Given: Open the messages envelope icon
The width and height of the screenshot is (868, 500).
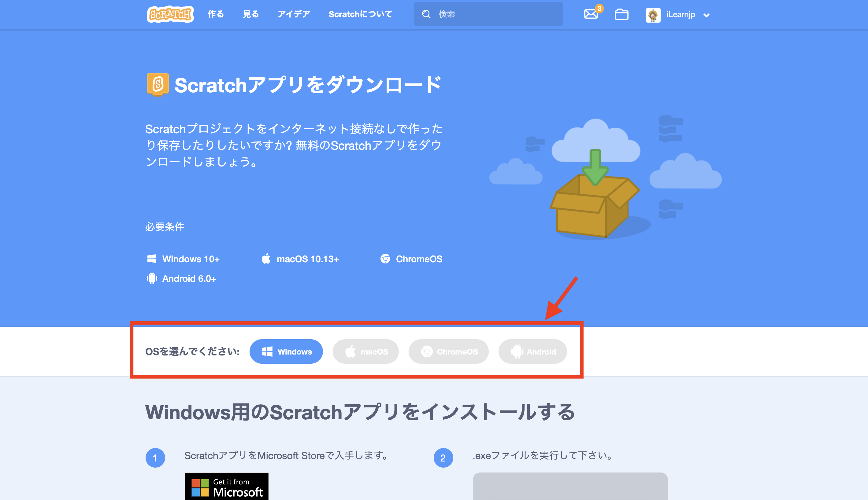Looking at the screenshot, I should [591, 14].
